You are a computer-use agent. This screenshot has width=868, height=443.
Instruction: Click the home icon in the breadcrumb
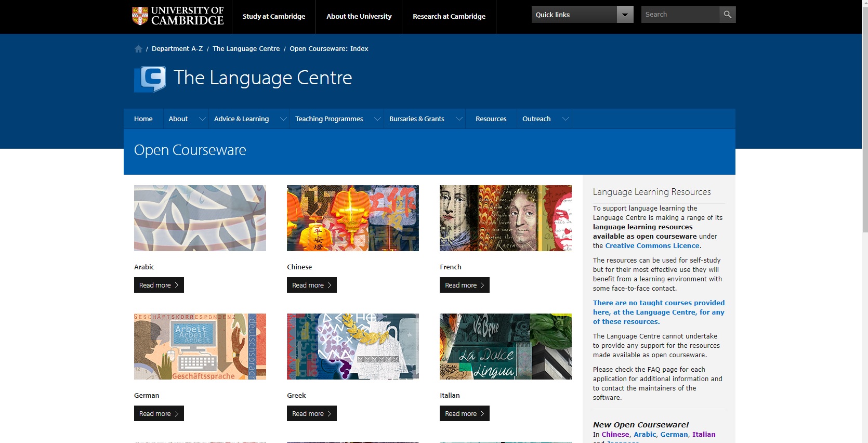click(138, 49)
